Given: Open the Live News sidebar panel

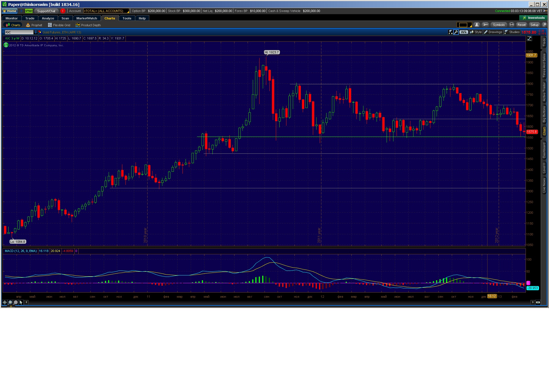Looking at the screenshot, I should [x=544, y=185].
